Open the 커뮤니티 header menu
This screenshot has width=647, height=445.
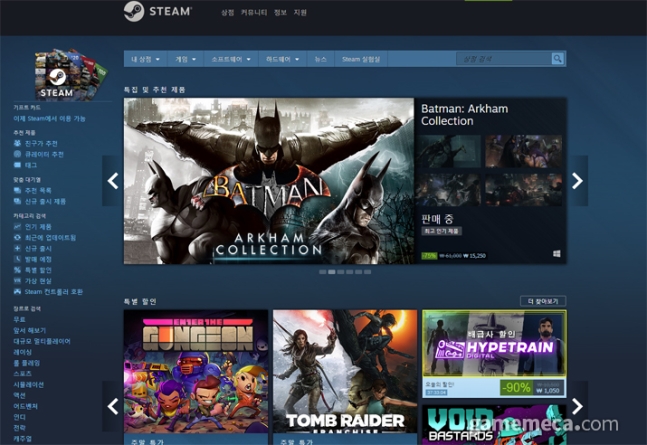[x=254, y=12]
